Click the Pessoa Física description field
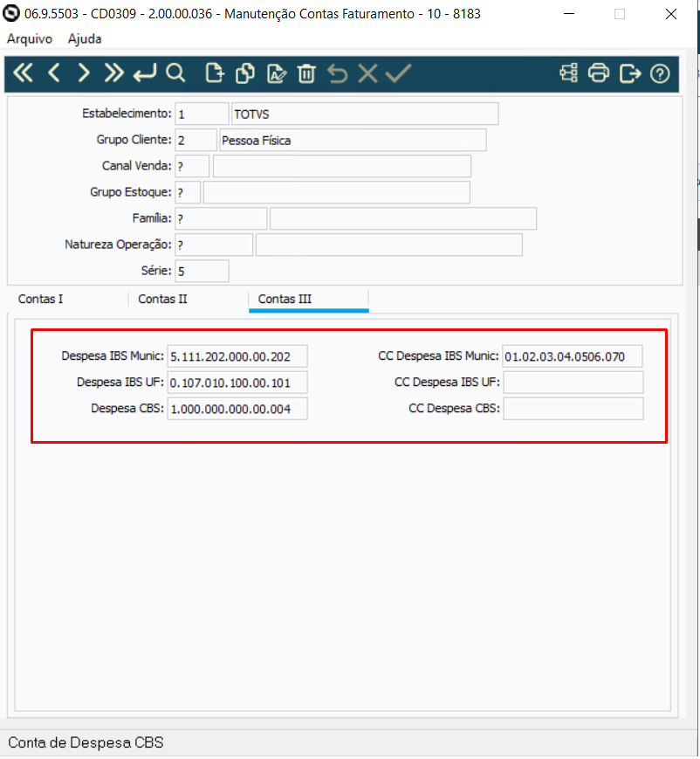 [x=353, y=140]
